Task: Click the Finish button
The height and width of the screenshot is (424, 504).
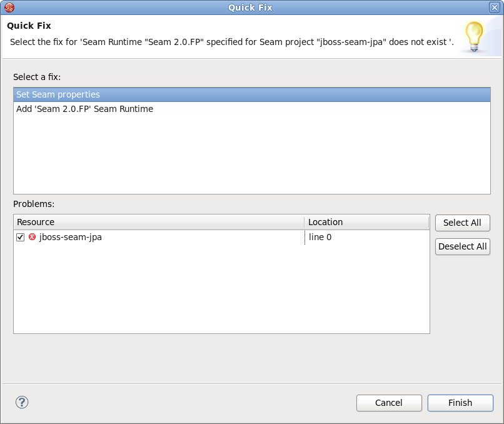Action: (460, 403)
